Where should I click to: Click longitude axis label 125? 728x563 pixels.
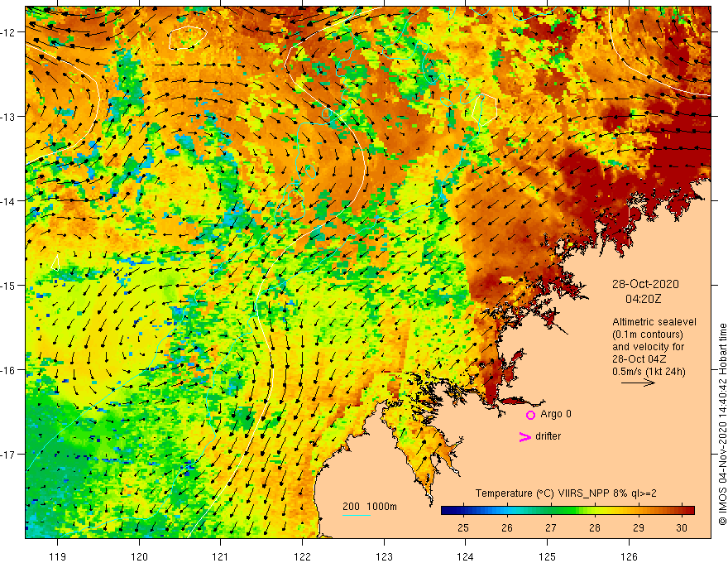(x=548, y=556)
